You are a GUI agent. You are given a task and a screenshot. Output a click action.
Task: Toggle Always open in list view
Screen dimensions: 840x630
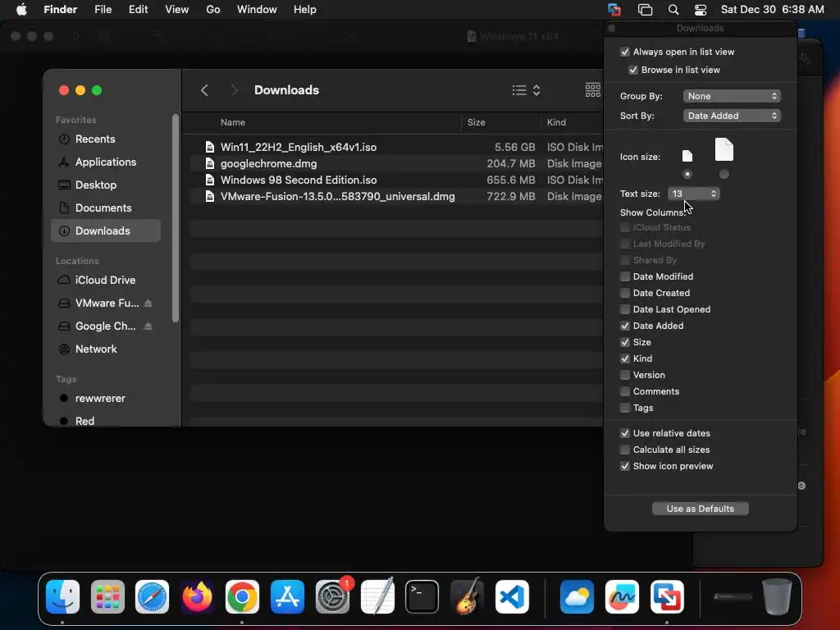click(x=624, y=52)
